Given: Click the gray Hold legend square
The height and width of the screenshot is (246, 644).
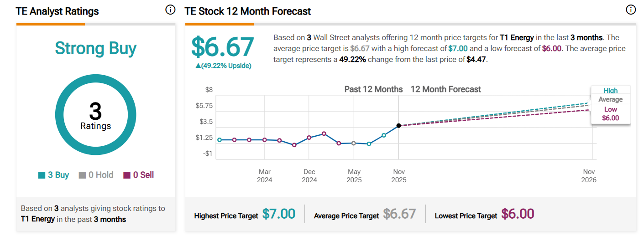Looking at the screenshot, I should pyautogui.click(x=82, y=175).
